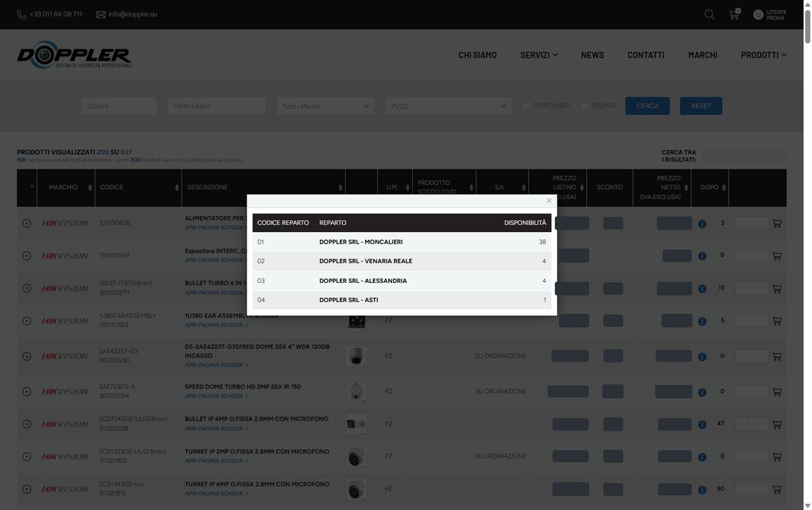812x510 pixels.
Task: Open the NEWS page
Action: click(593, 55)
